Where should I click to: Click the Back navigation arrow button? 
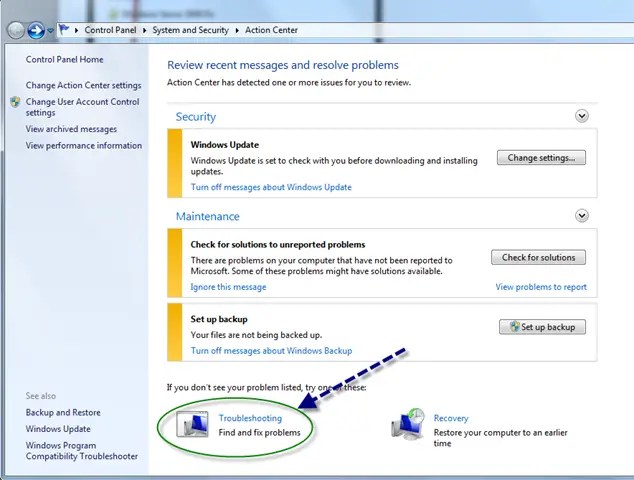pyautogui.click(x=16, y=31)
